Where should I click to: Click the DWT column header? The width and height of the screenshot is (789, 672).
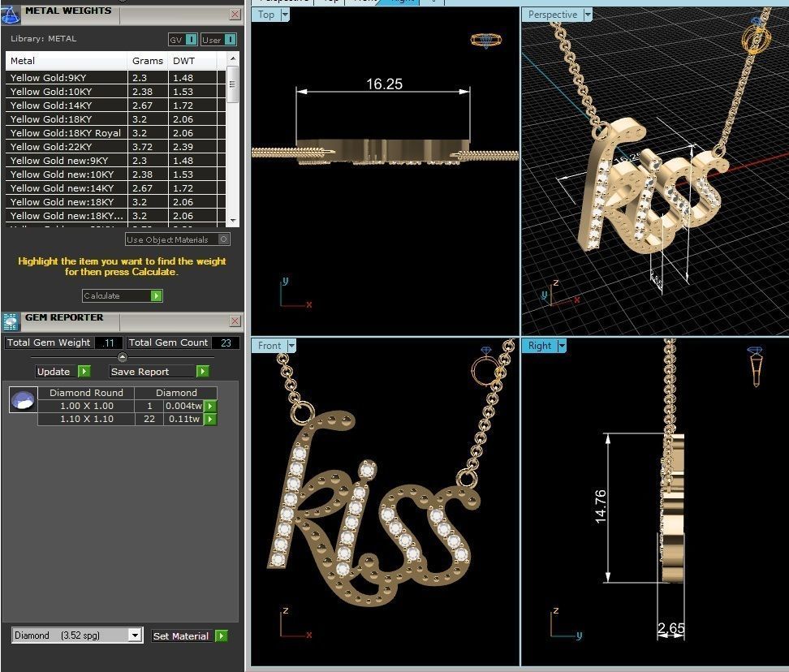pyautogui.click(x=192, y=61)
